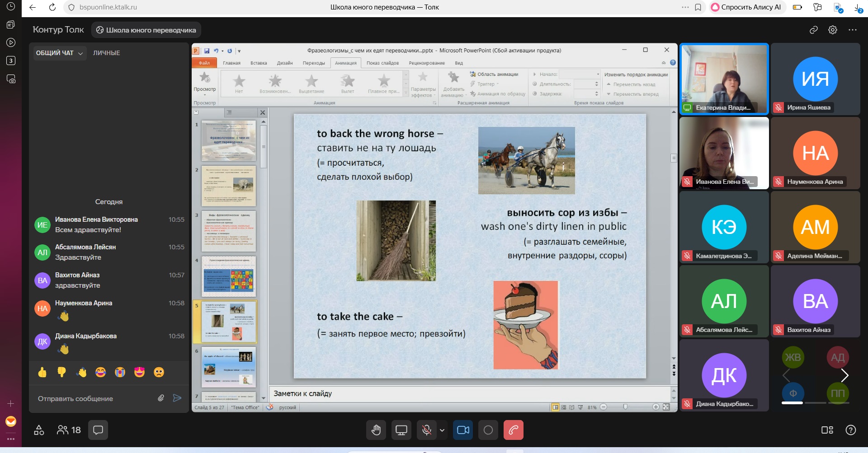
Task: Change the video layout view icon
Action: click(x=827, y=430)
